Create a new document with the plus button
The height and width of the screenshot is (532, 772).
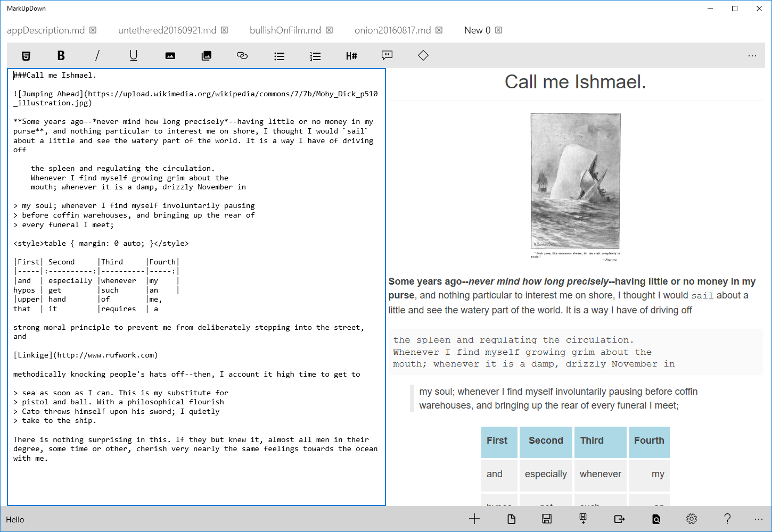pos(474,519)
